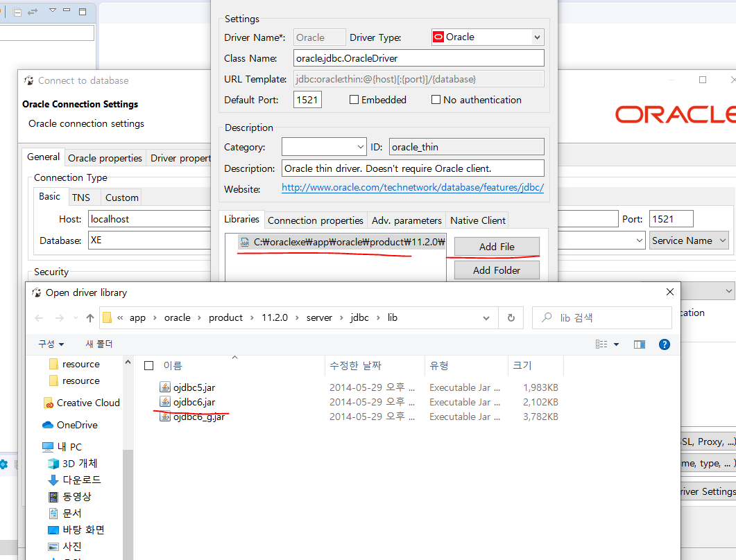Expand recent locations chevron in file dialog
This screenshot has height=560, width=736.
[x=76, y=318]
